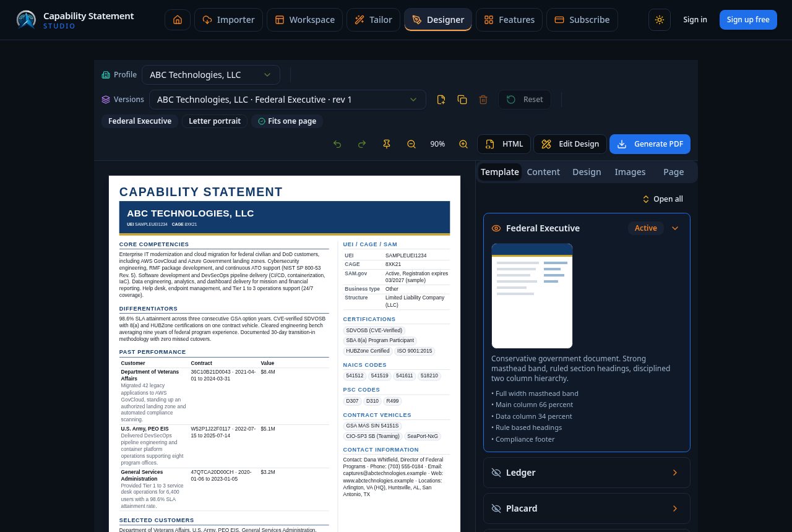Go to the Home icon button
Image resolution: width=792 pixels, height=532 pixels.
pyautogui.click(x=178, y=20)
